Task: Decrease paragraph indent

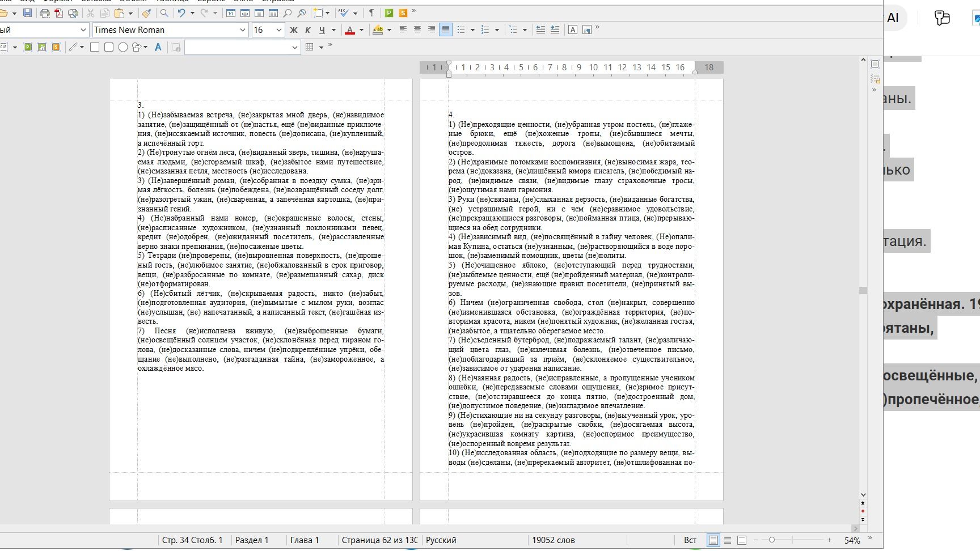Action: click(x=540, y=30)
